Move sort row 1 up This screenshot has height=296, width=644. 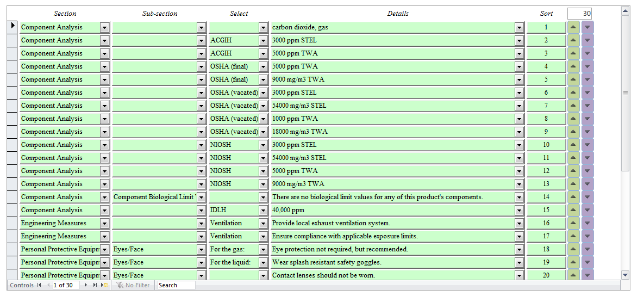pos(573,27)
